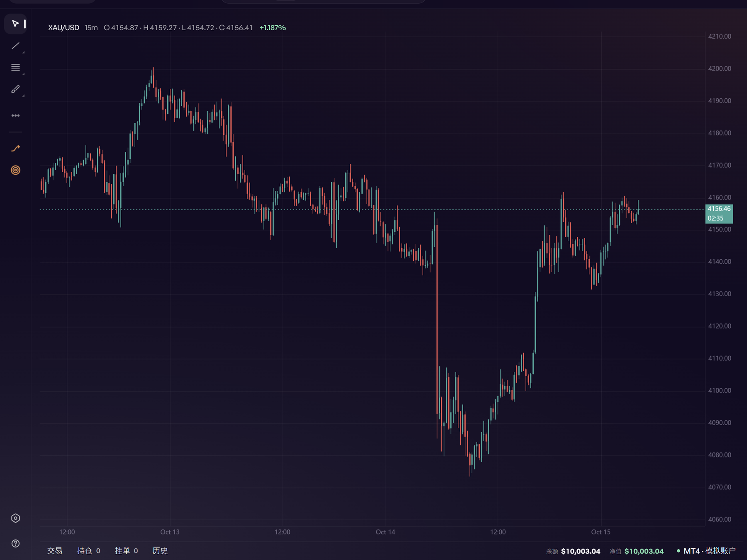Open the 持仓 positions tab
This screenshot has width=747, height=560.
point(88,551)
